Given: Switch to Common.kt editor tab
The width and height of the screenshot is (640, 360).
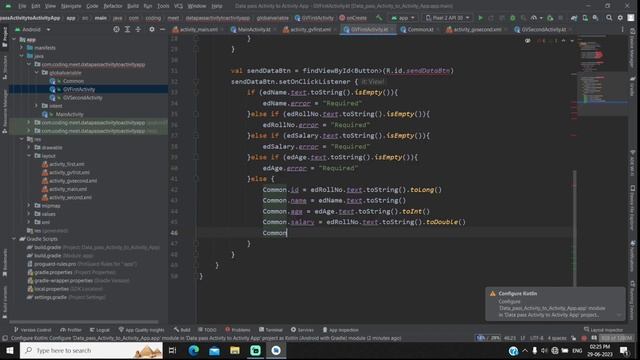Looking at the screenshot, I should click(417, 29).
